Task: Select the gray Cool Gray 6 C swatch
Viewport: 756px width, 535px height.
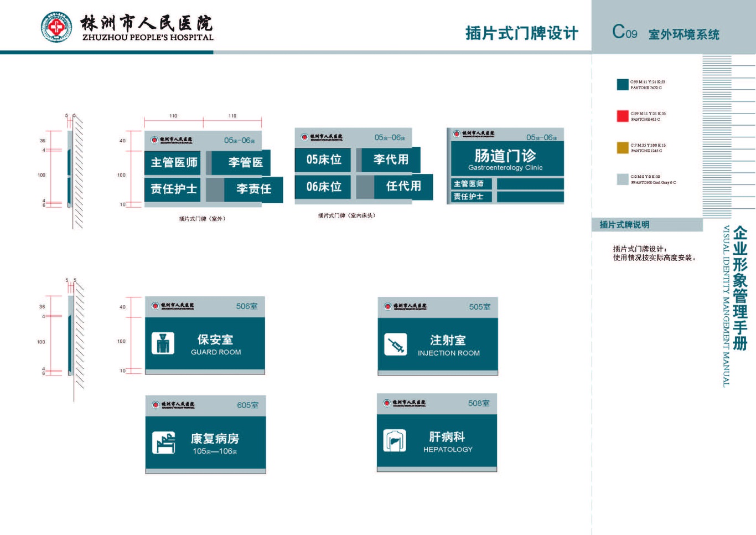Action: click(x=623, y=179)
